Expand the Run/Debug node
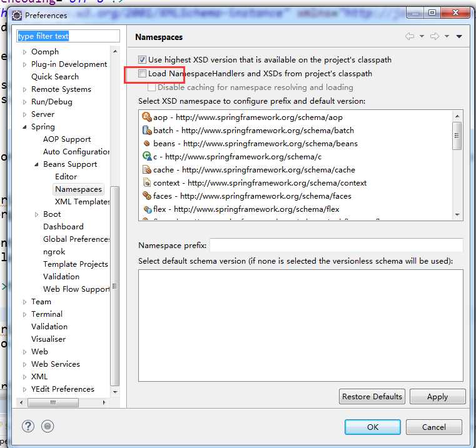This screenshot has height=448, width=476. click(x=24, y=102)
